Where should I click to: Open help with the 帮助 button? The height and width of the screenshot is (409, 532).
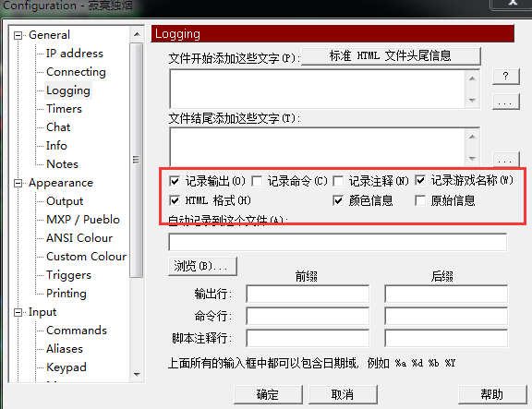click(x=492, y=395)
